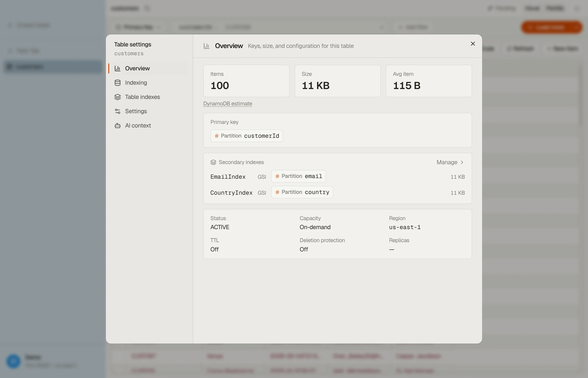Click the CountryIndex name
This screenshot has width=588, height=378.
click(x=231, y=193)
